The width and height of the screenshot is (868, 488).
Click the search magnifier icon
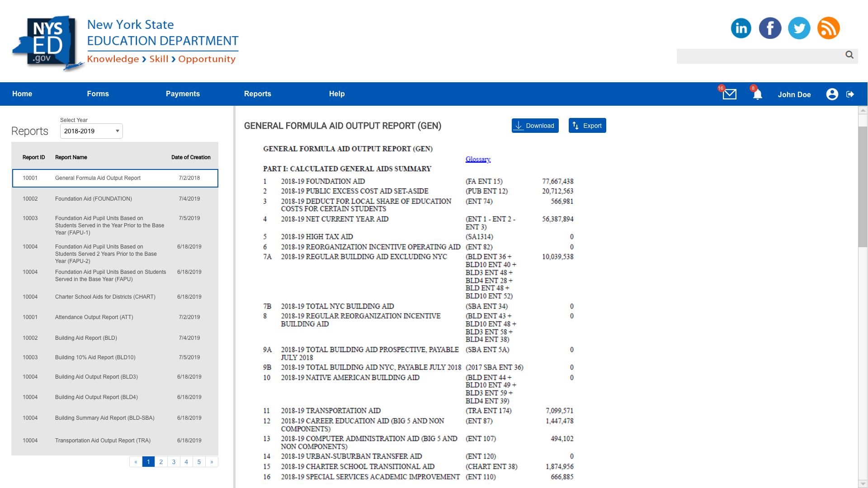pyautogui.click(x=849, y=55)
